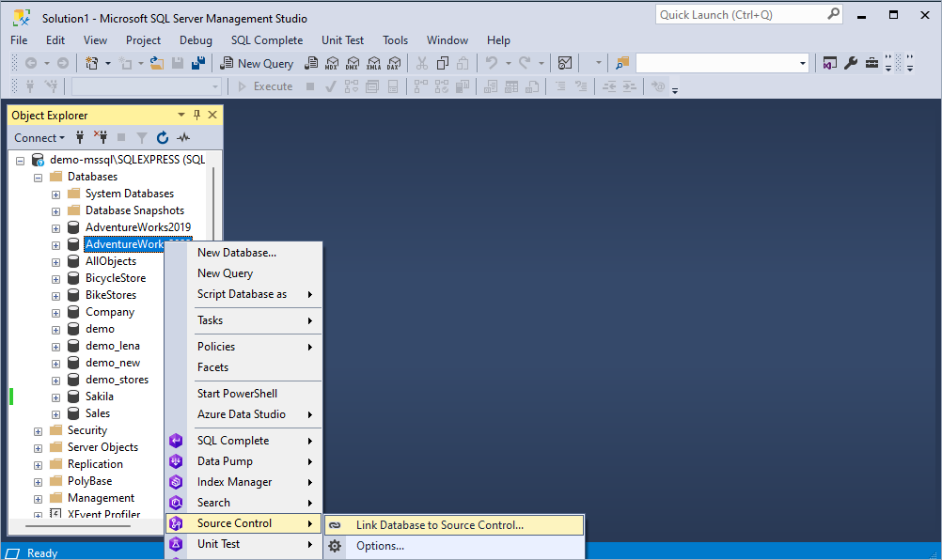Pin the Object Explorer panel

(196, 115)
